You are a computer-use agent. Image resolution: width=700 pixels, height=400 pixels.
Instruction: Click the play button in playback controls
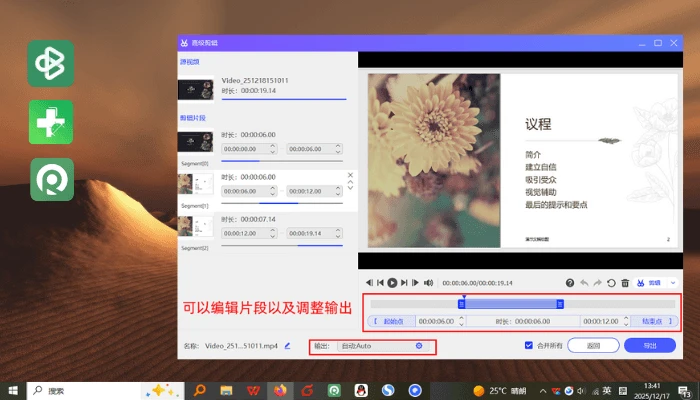click(392, 283)
